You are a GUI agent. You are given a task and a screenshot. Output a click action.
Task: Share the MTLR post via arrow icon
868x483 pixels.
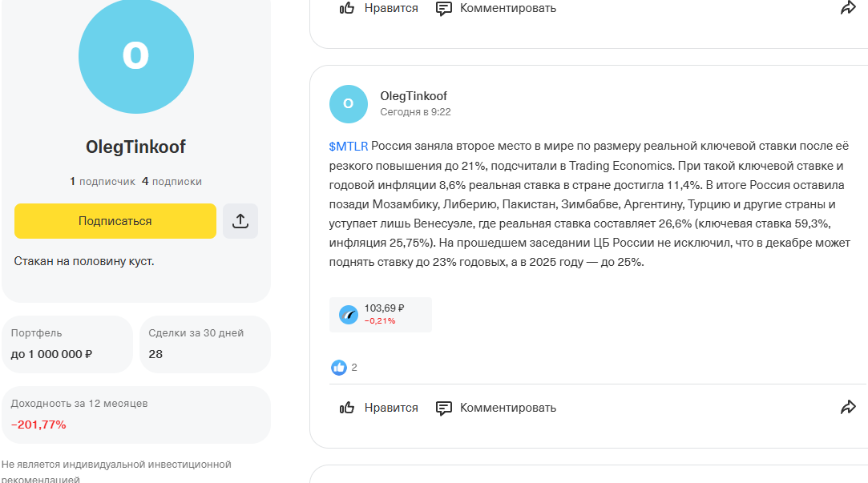(848, 408)
